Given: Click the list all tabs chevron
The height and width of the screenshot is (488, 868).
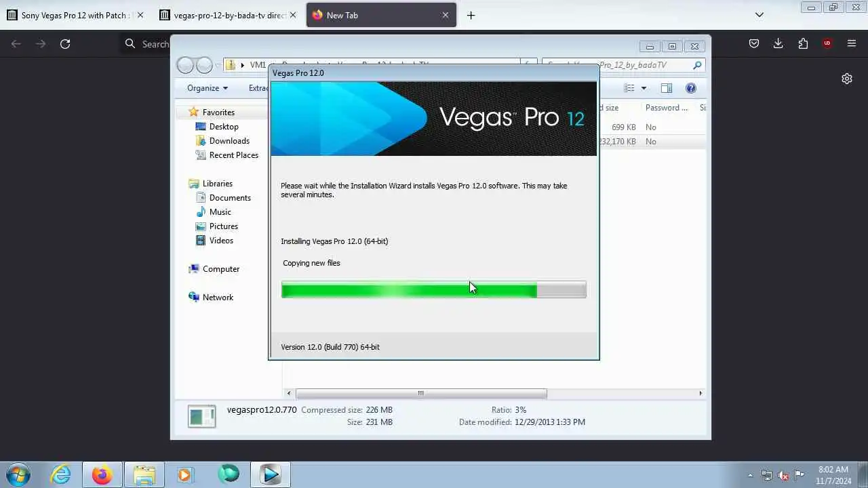Looking at the screenshot, I should coord(759,15).
